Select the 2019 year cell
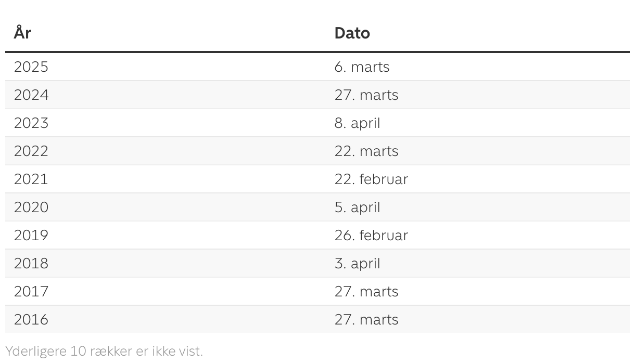Image resolution: width=635 pixels, height=364 pixels. (x=31, y=236)
